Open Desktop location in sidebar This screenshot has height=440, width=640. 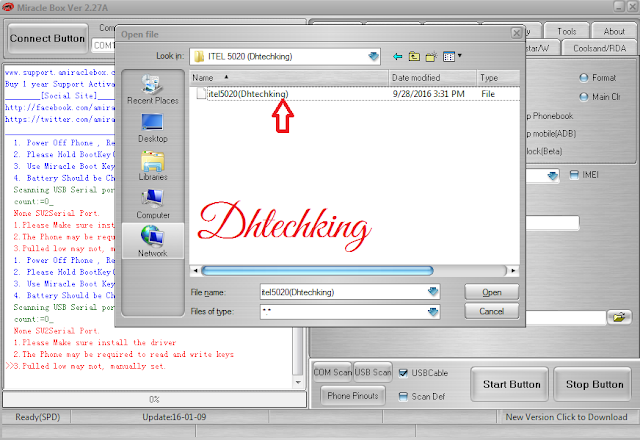pyautogui.click(x=153, y=128)
